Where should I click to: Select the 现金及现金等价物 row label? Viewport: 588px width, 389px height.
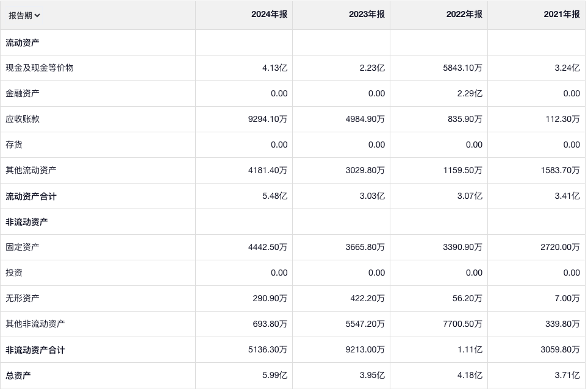40,68
